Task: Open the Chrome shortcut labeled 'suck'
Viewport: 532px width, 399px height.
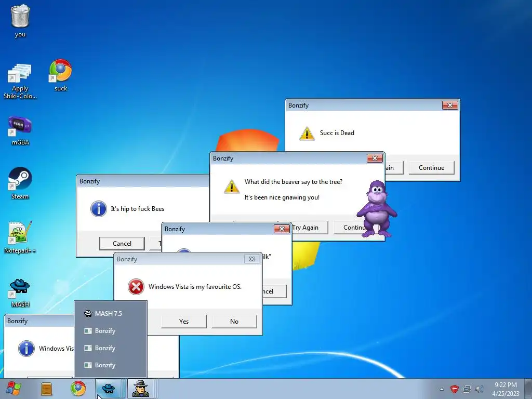Action: (x=61, y=75)
